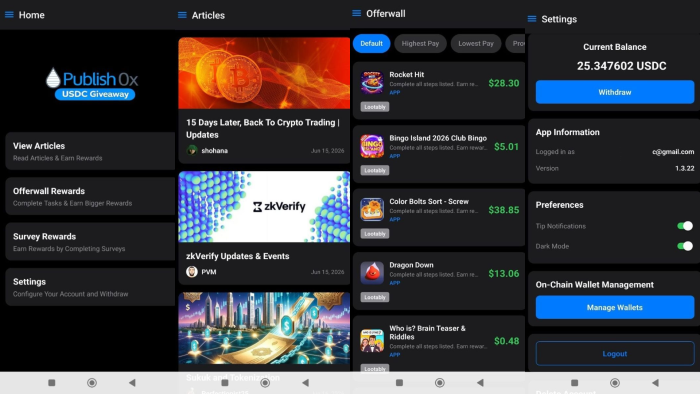Open hamburger menu on Home screen
This screenshot has width=700, height=394.
9,15
